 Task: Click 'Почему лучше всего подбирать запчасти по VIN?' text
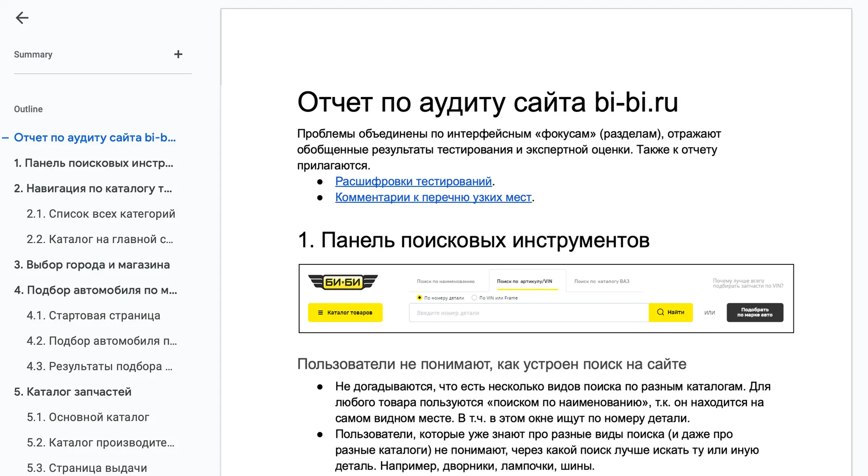[x=747, y=283]
